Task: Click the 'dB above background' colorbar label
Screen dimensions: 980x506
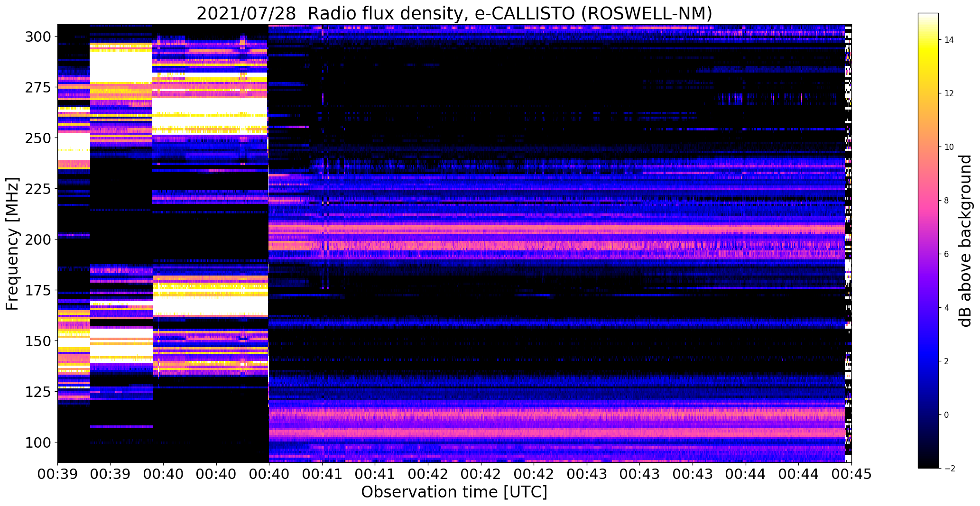Action: pos(965,241)
